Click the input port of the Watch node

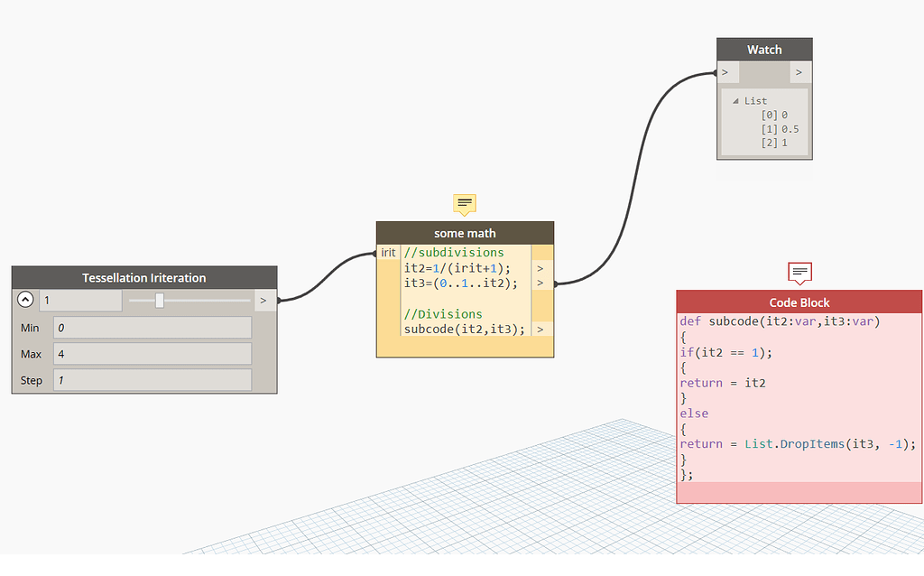[x=725, y=71]
